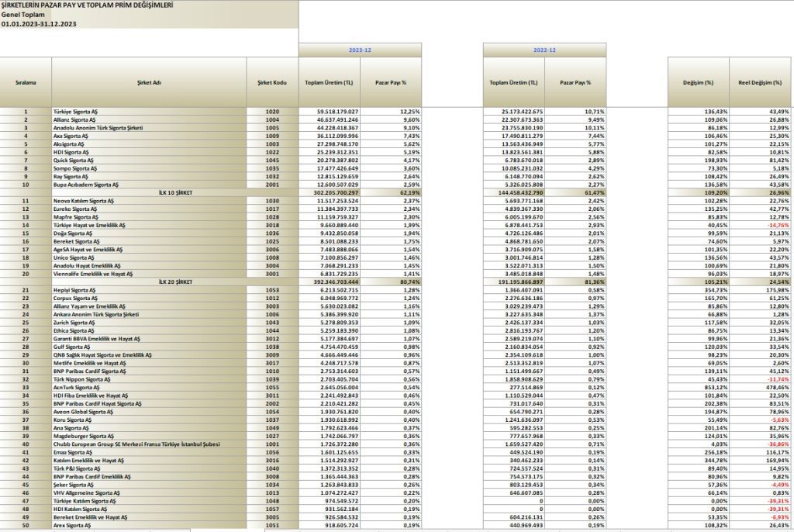Screen dimensions: 794x532
Task: Select the Reel Değişim (%) column header
Action: (760, 82)
